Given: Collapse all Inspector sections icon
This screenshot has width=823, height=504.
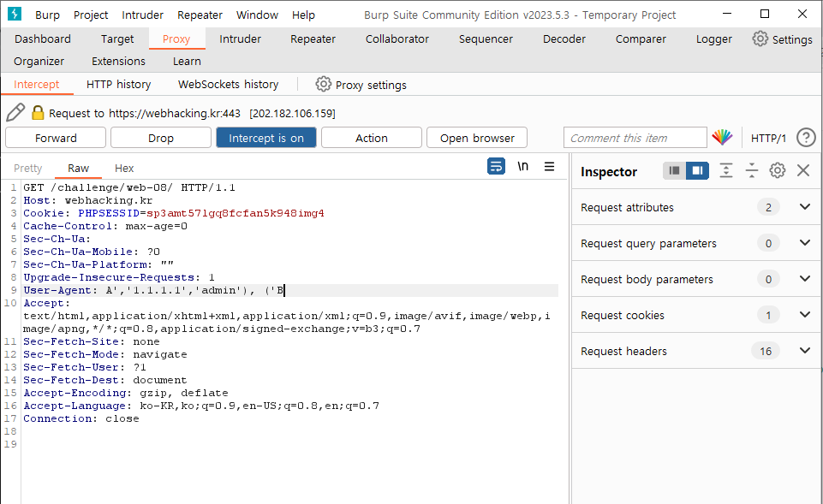Looking at the screenshot, I should point(752,170).
